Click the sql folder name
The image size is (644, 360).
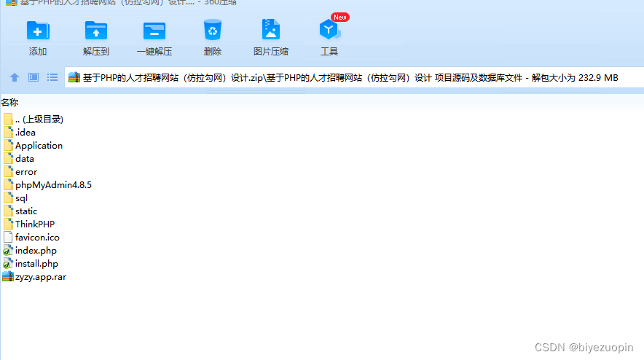[21, 198]
